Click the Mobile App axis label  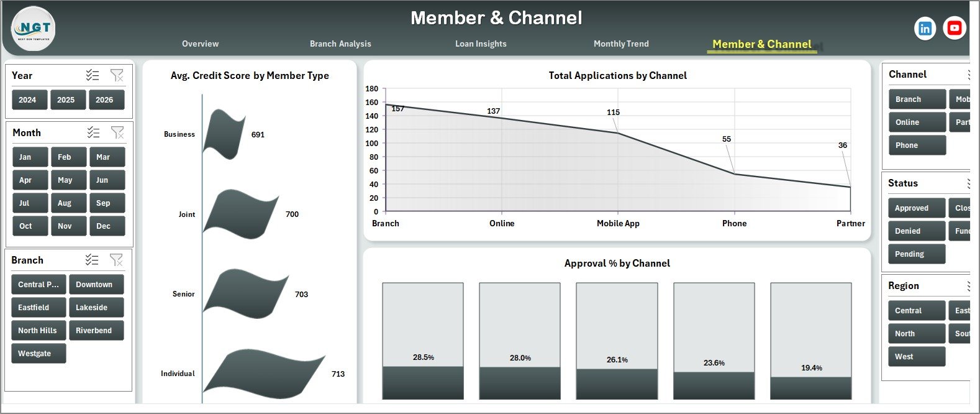pos(618,223)
